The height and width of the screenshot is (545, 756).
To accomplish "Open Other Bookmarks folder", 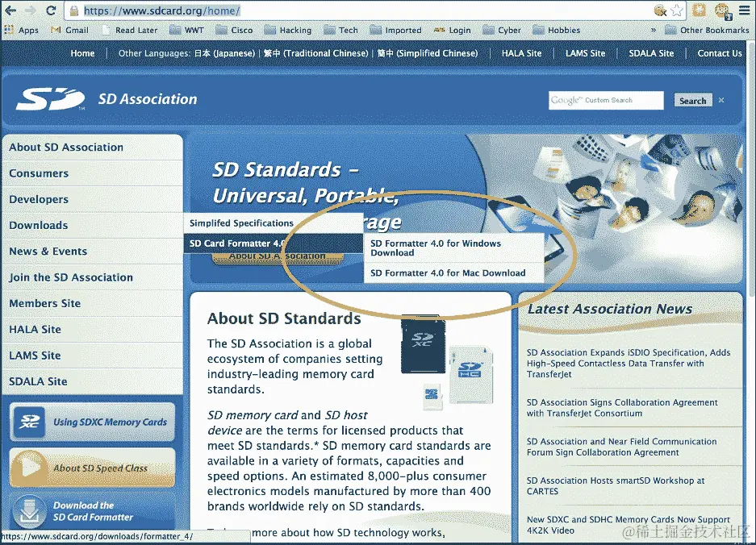I will [x=707, y=30].
